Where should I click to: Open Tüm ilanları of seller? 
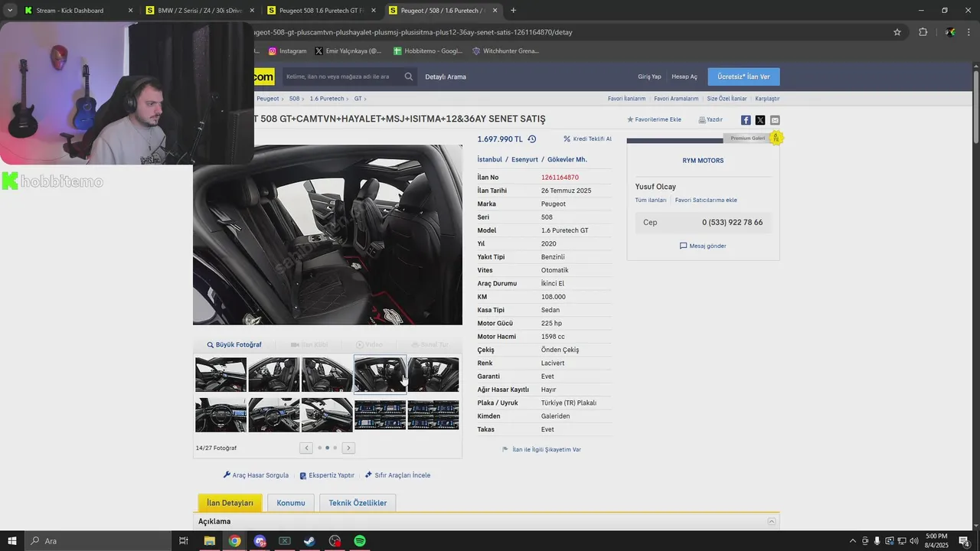coord(651,200)
